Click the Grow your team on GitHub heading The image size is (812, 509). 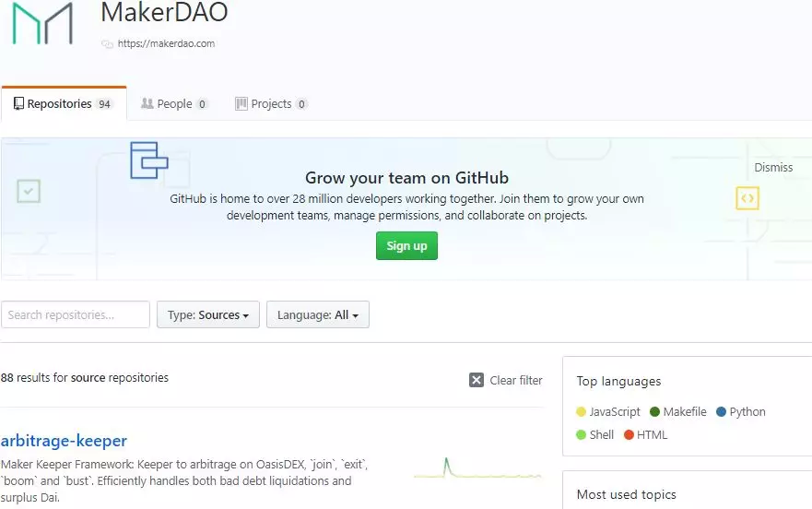tap(406, 178)
